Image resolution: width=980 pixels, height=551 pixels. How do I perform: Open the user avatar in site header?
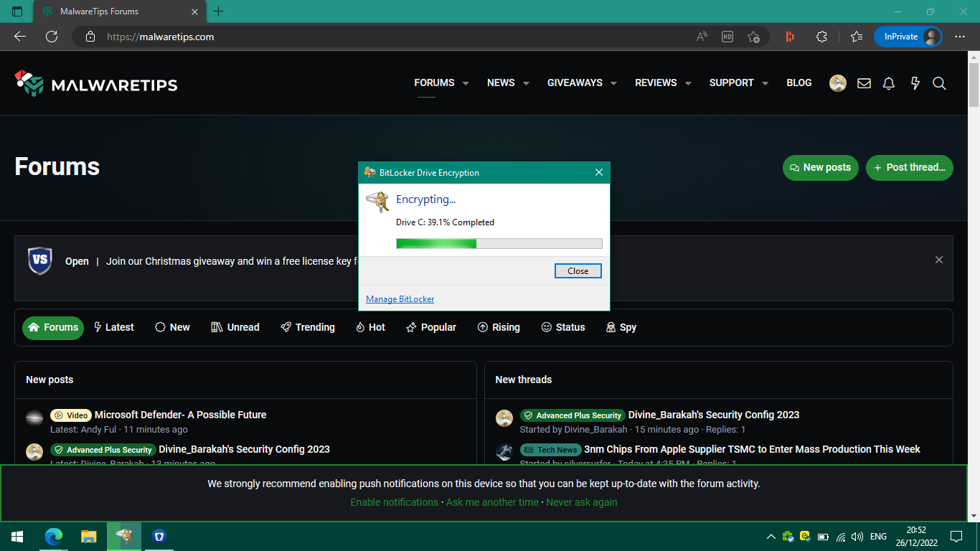pos(838,83)
